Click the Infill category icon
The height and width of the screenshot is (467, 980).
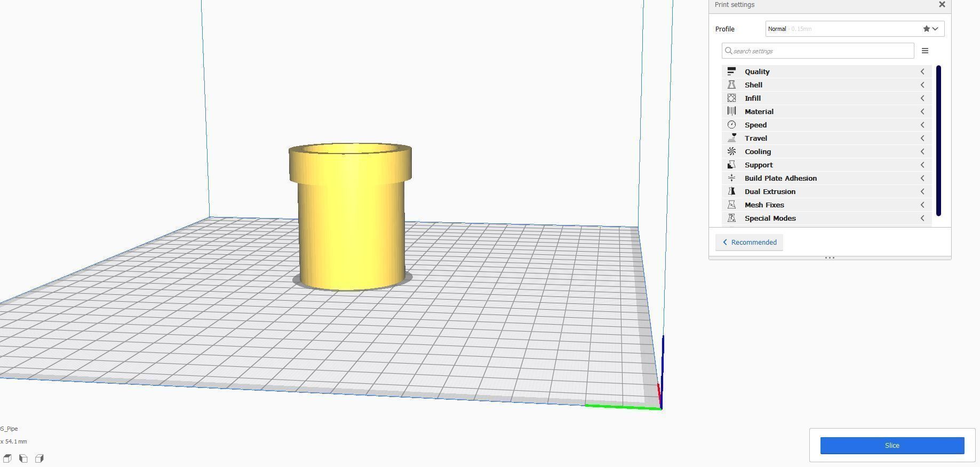coord(731,98)
